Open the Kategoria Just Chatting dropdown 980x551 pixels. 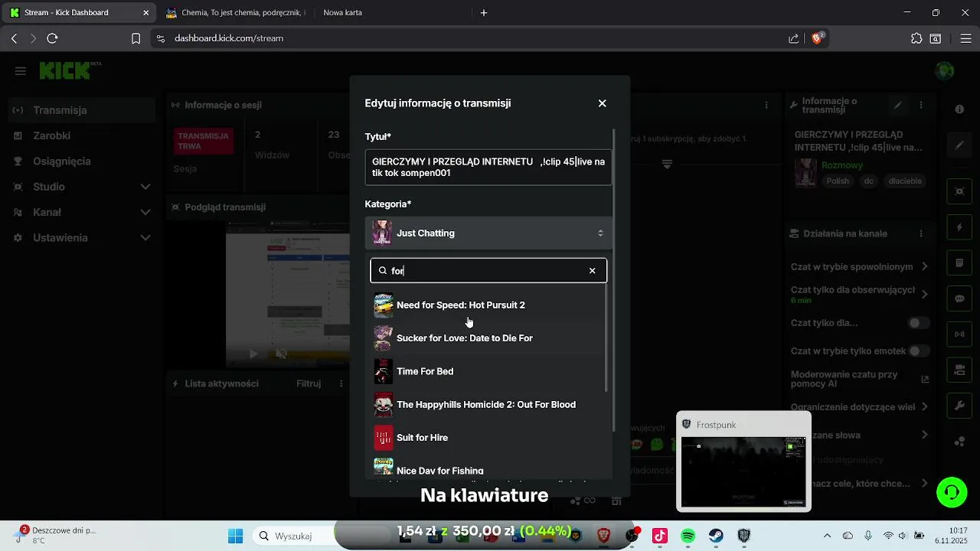(488, 233)
